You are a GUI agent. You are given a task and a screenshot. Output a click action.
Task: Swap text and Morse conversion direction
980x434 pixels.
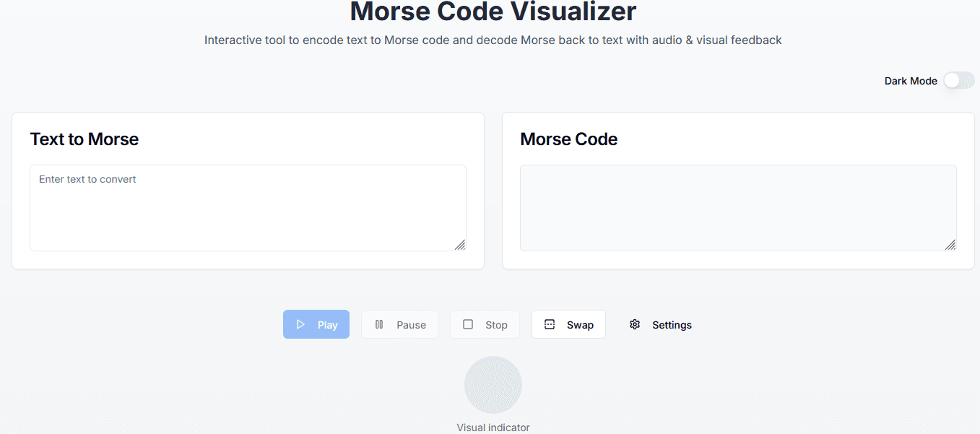[568, 324]
